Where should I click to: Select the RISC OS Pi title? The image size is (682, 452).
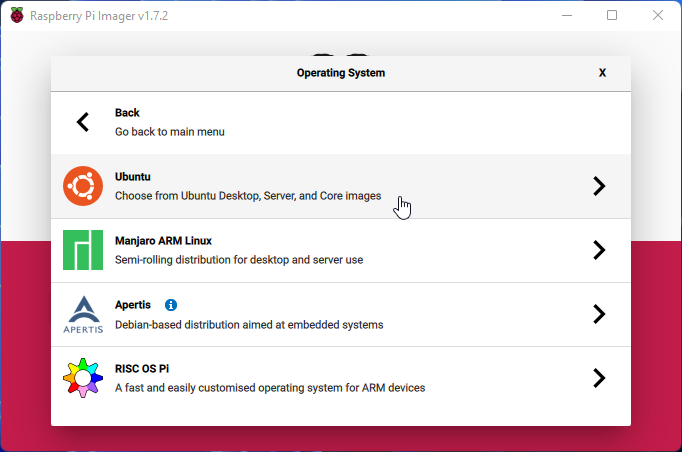[x=142, y=368]
